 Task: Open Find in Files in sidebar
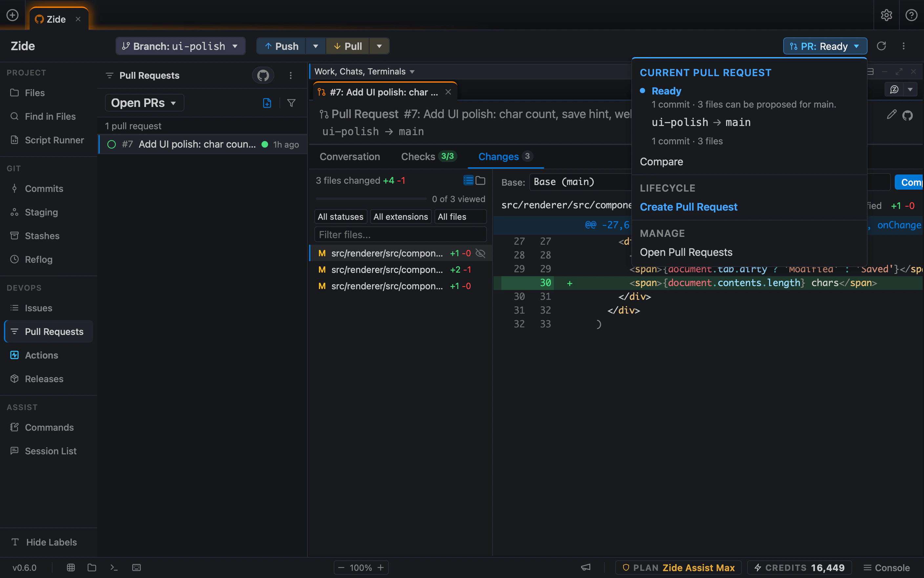coord(50,116)
